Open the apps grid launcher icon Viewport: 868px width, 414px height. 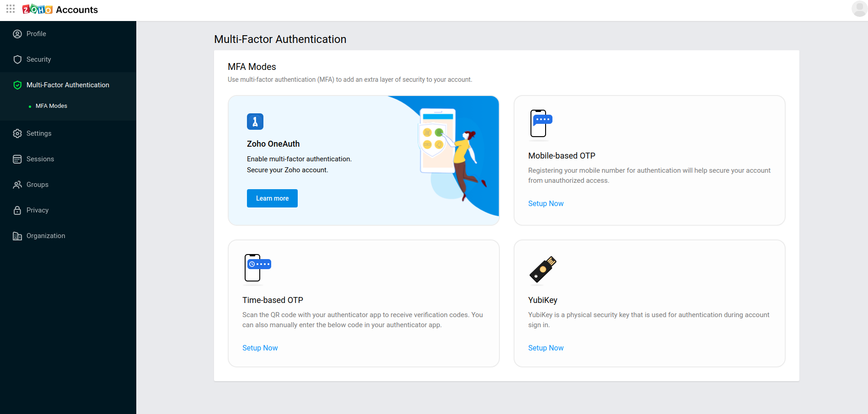pos(11,9)
